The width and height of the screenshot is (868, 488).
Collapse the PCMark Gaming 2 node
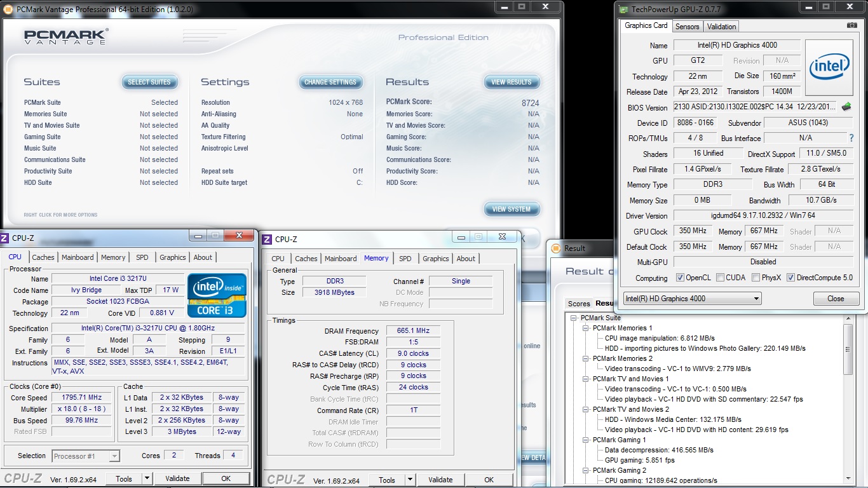click(x=586, y=470)
